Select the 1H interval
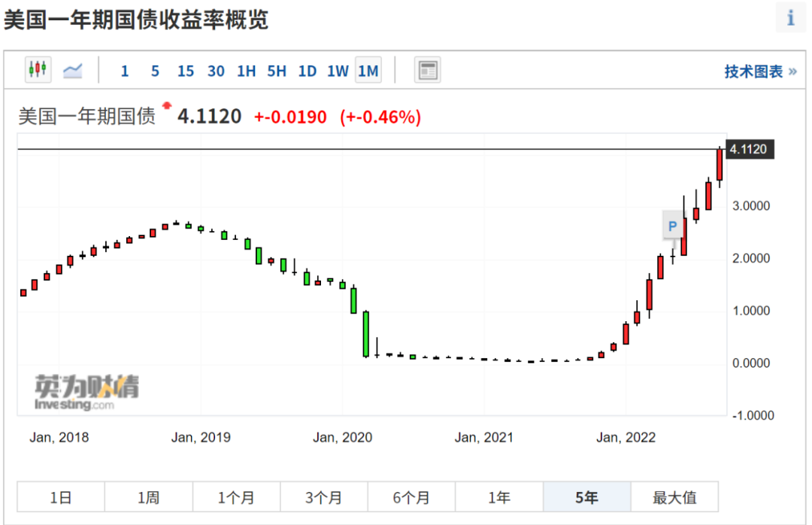Viewport: 812px width, 525px height. 247,71
